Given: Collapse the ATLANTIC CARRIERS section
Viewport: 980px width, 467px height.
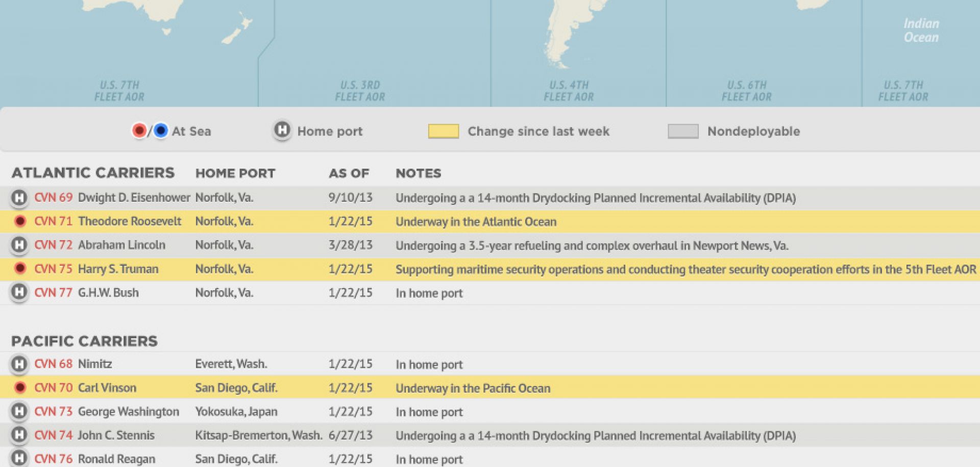Looking at the screenshot, I should point(93,173).
